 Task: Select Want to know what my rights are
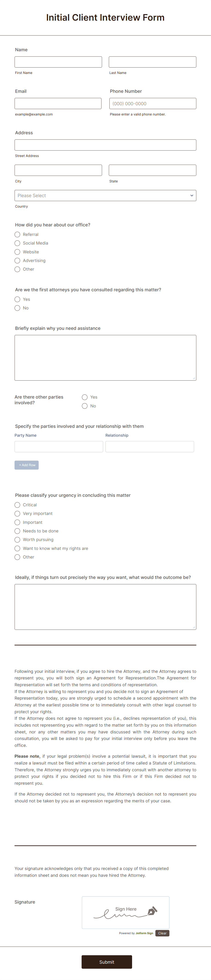coord(17,548)
